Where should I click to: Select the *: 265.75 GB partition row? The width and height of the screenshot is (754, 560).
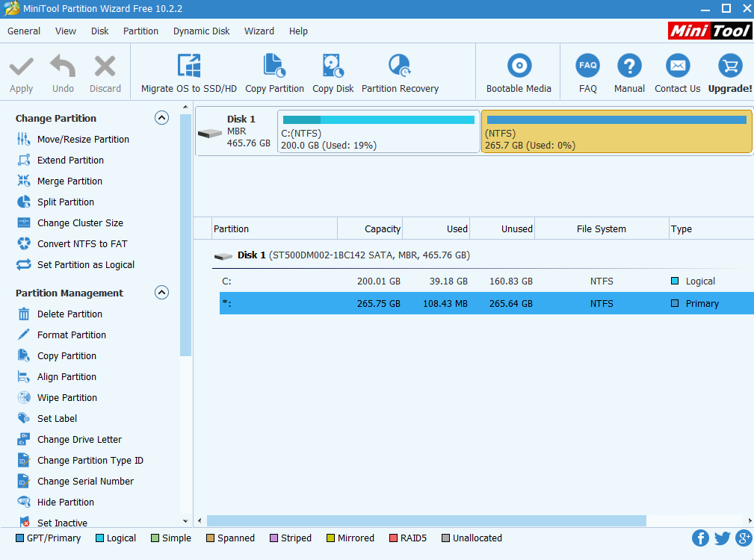point(486,304)
